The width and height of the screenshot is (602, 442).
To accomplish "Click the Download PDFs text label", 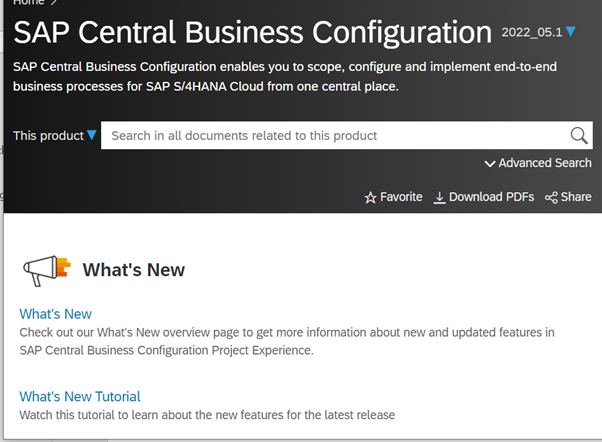I will click(x=491, y=197).
